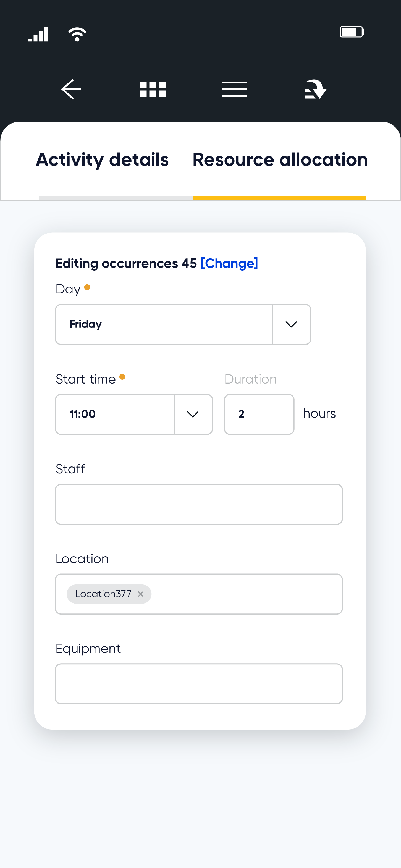Tap the app logo arrow icon
This screenshot has height=868, width=401.
[316, 89]
